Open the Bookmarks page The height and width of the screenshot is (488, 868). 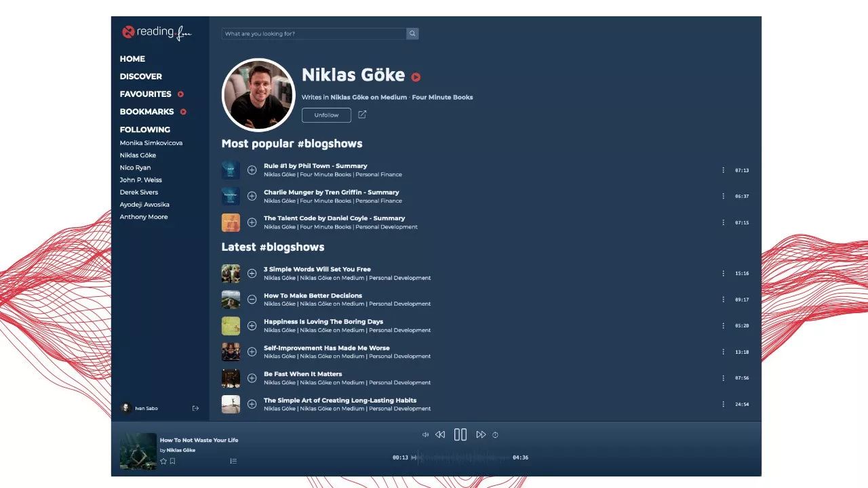pyautogui.click(x=146, y=112)
